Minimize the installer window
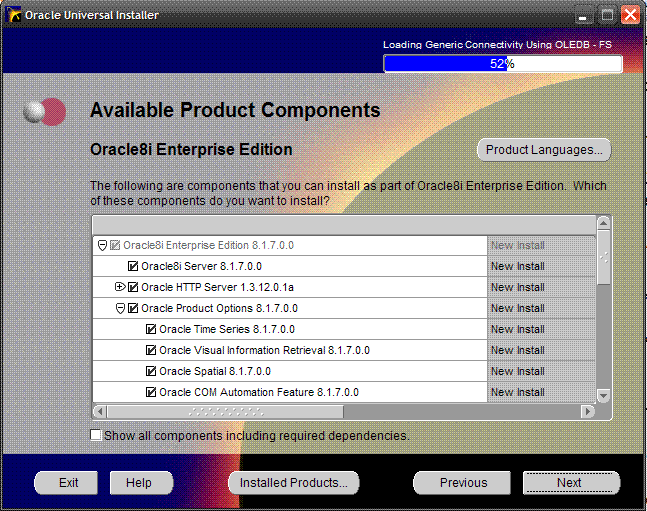The image size is (647, 511). tap(585, 15)
